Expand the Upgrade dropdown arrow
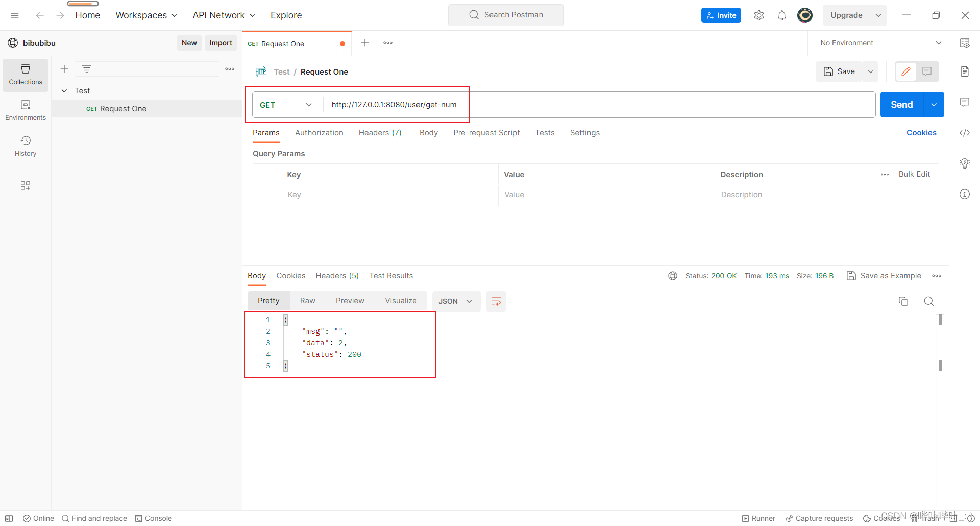 coord(878,15)
